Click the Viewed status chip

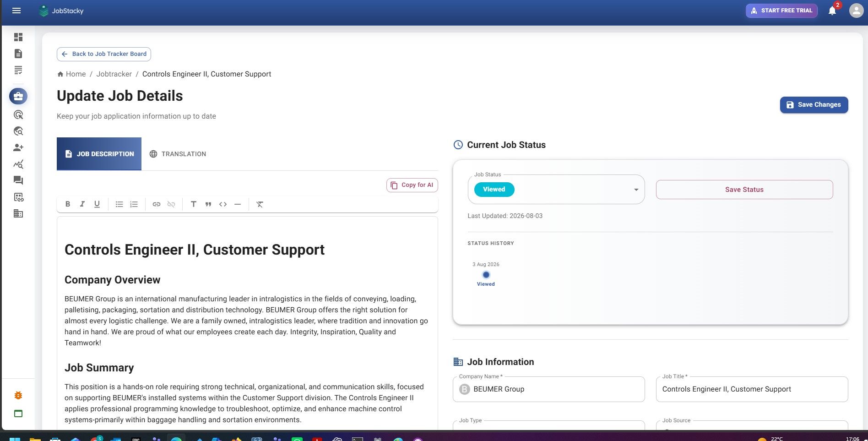(x=494, y=190)
